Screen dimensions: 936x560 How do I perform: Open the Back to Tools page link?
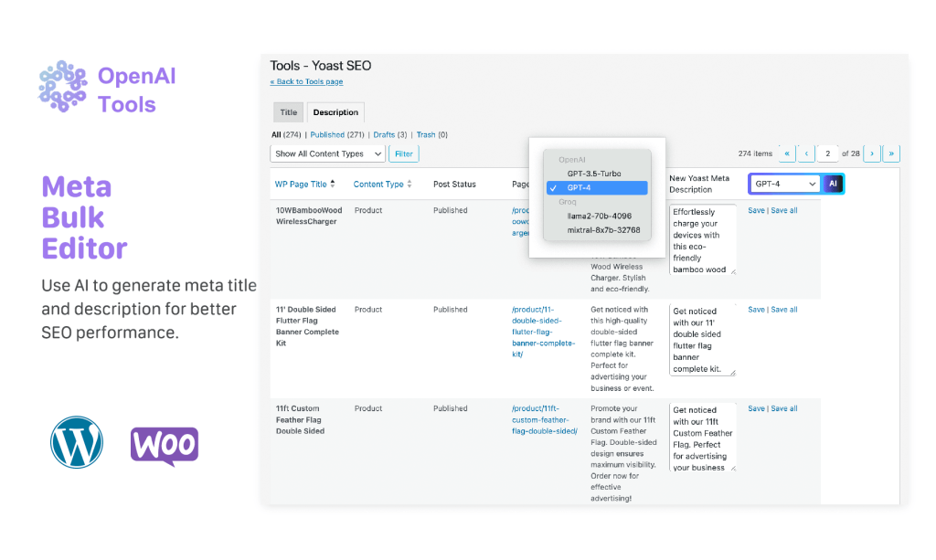pyautogui.click(x=306, y=81)
